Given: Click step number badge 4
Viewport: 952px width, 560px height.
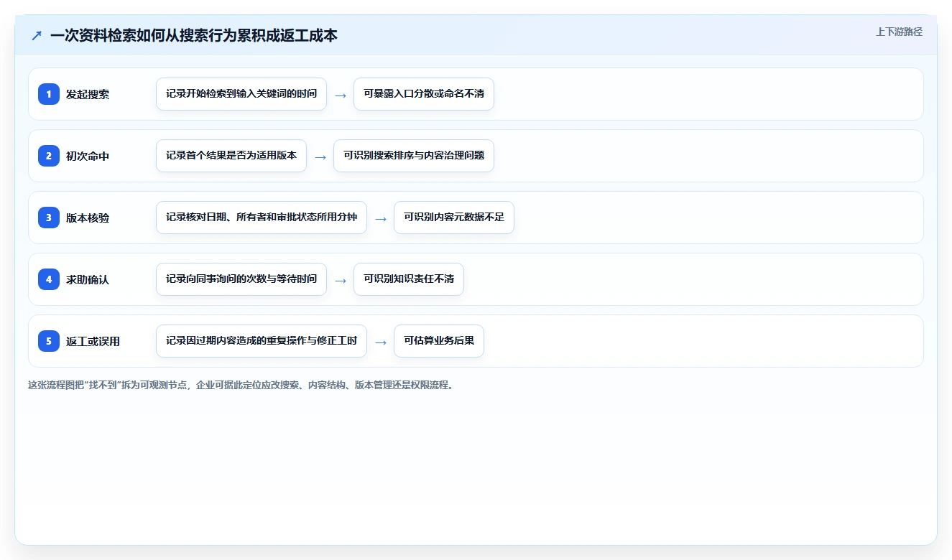Looking at the screenshot, I should pos(49,279).
